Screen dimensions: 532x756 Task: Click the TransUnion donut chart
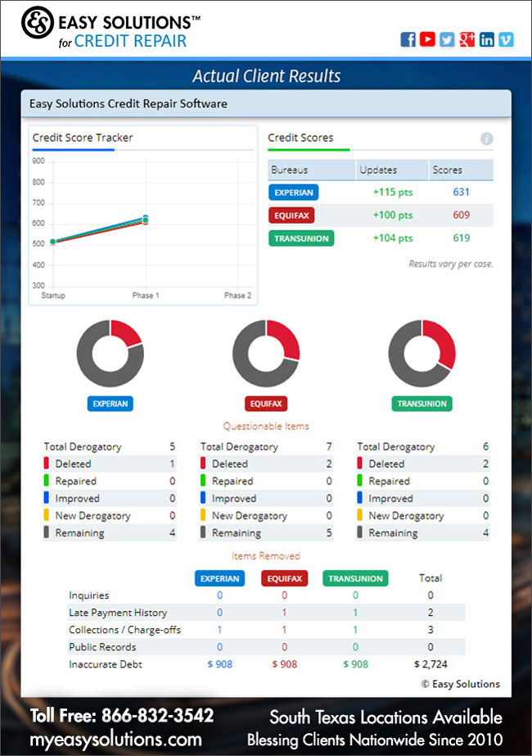[422, 353]
